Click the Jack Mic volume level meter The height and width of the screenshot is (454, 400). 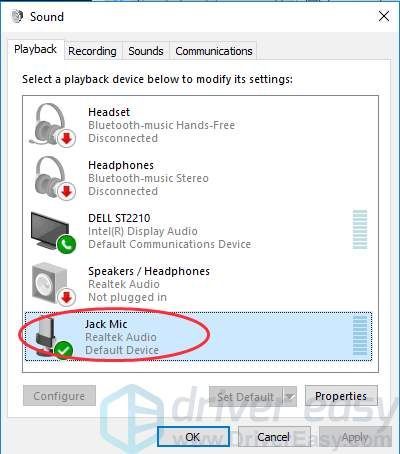point(360,336)
